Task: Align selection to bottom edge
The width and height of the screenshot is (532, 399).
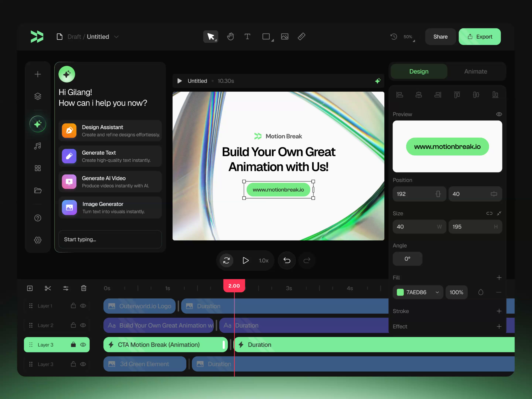Action: point(495,95)
